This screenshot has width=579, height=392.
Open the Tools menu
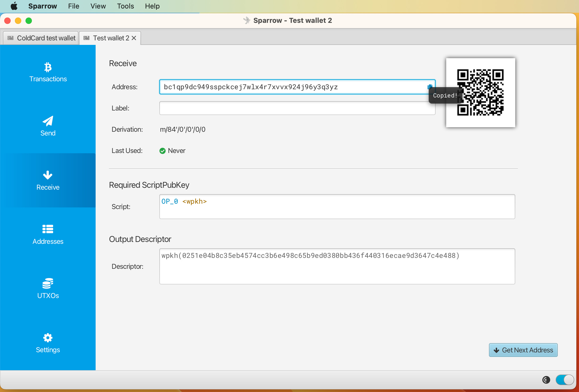click(125, 6)
